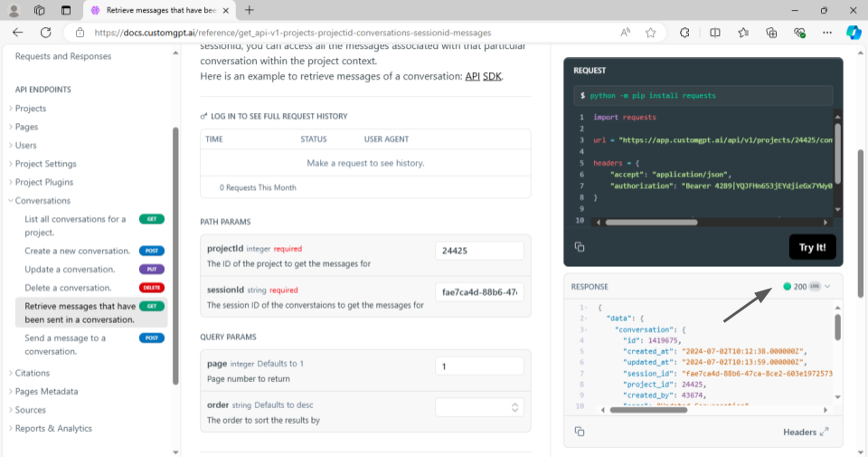Expand response Headers view
The height and width of the screenshot is (457, 868).
pos(806,432)
